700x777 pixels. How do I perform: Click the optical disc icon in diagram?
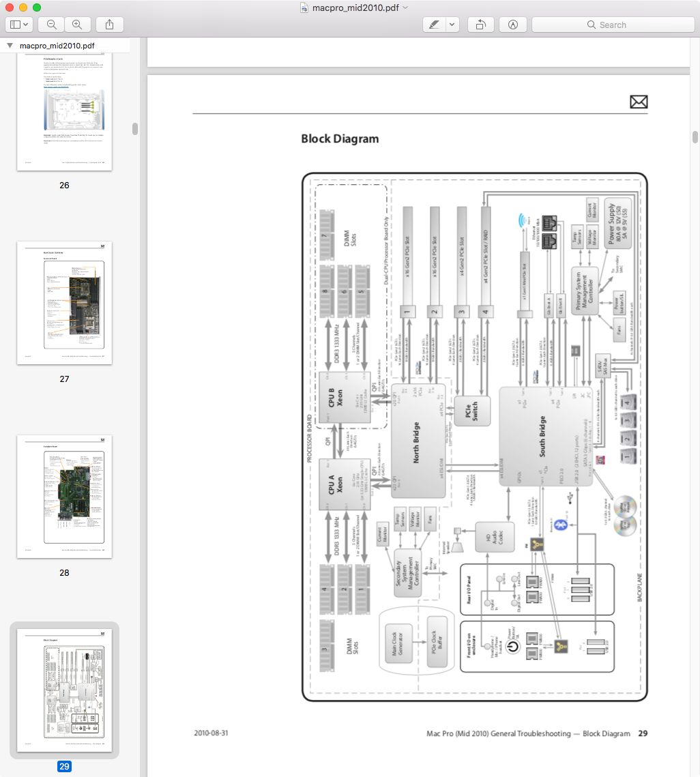point(625,515)
